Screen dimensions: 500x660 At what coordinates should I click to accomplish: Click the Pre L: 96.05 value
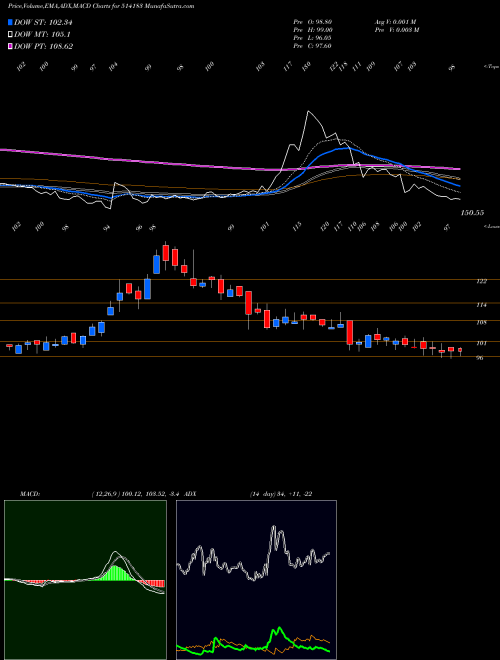313,38
